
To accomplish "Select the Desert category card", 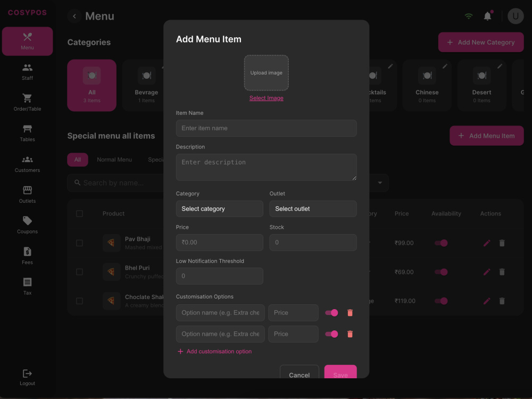I will pos(482,86).
